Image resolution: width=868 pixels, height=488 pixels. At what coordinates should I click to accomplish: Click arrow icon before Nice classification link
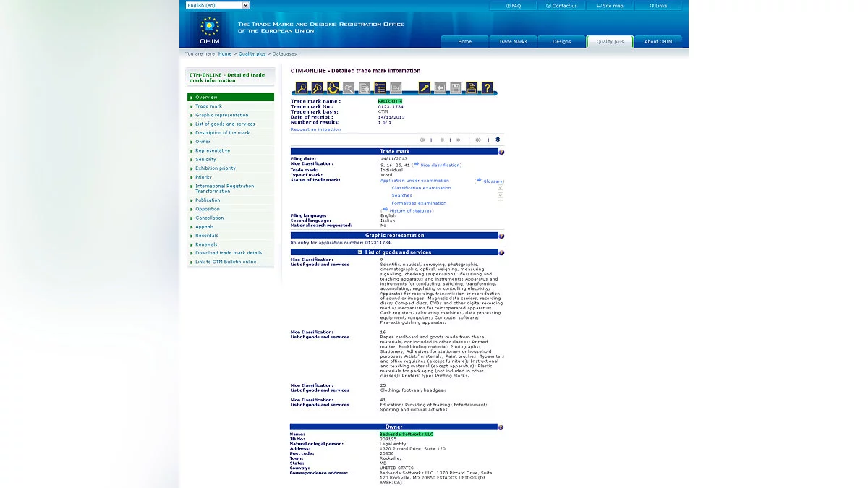pos(417,164)
